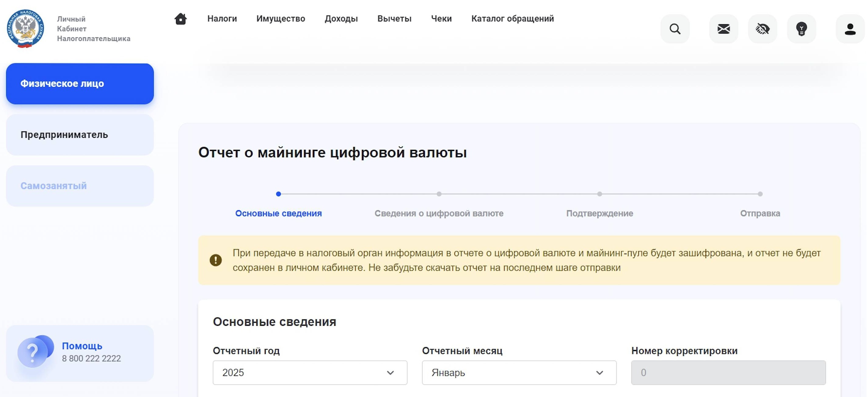Click the Помощь link

tap(82, 346)
